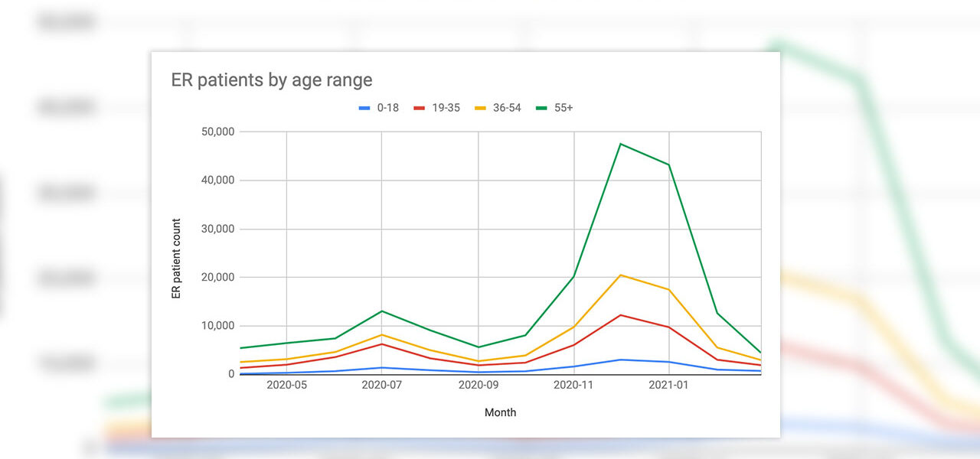Click the 40,000 y-axis tick label
980x459 pixels.
pos(215,181)
